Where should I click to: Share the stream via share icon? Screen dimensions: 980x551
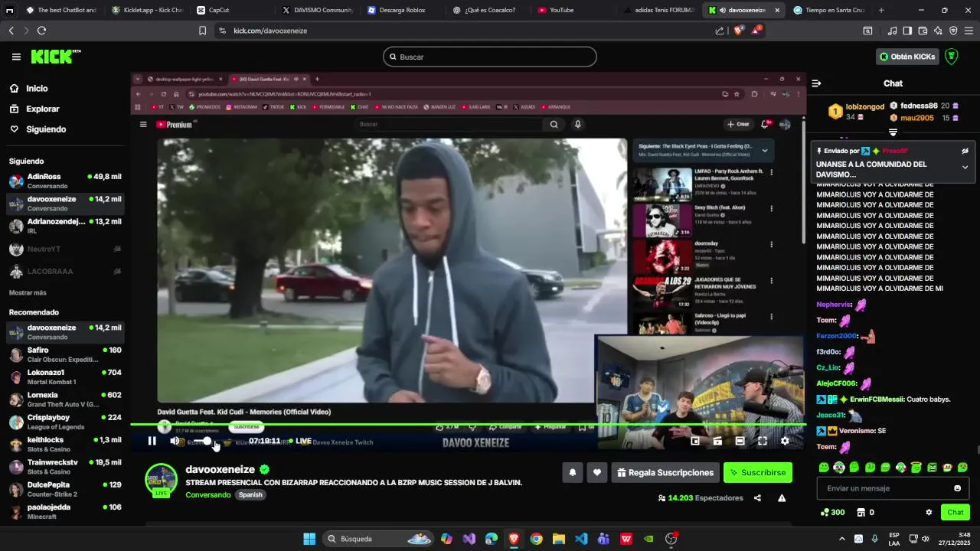(x=757, y=498)
